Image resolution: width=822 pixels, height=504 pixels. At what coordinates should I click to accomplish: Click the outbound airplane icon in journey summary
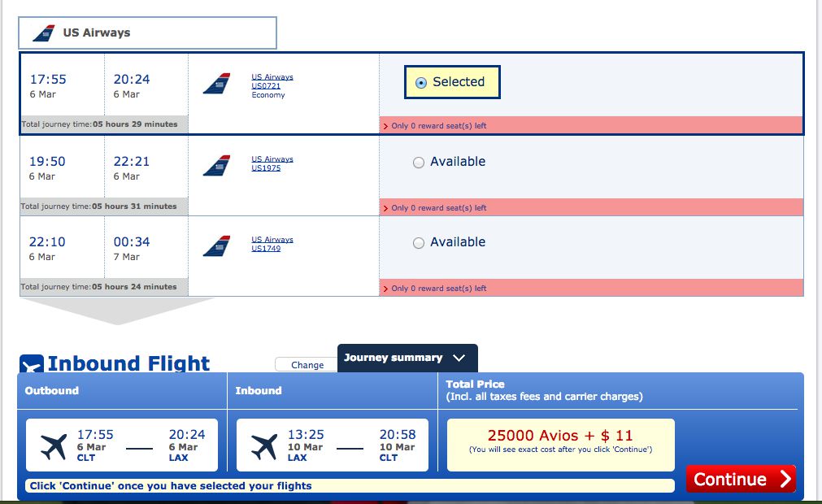click(x=54, y=446)
